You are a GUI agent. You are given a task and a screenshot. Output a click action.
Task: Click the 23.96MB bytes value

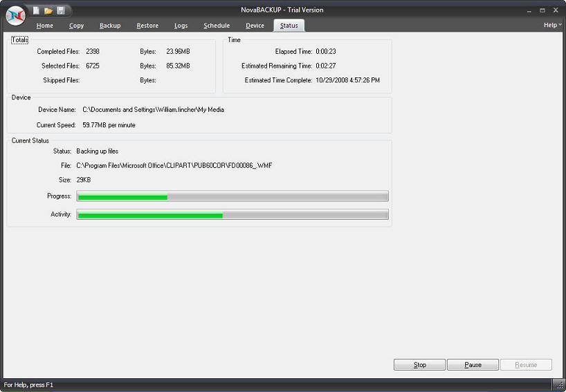(178, 52)
